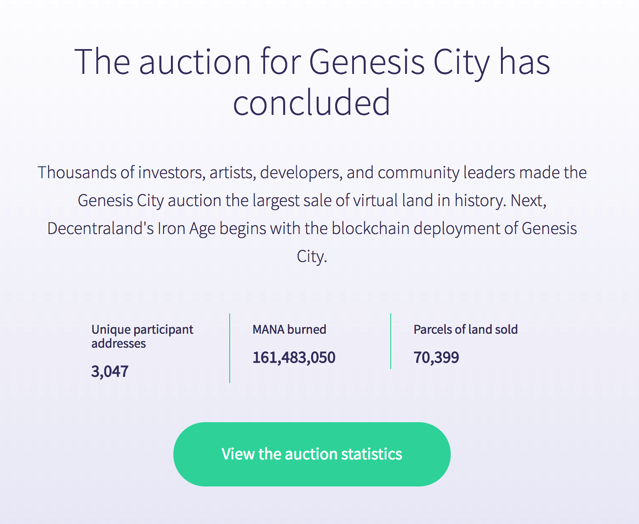Select the MANA burned label
Image resolution: width=639 pixels, height=524 pixels.
289,329
